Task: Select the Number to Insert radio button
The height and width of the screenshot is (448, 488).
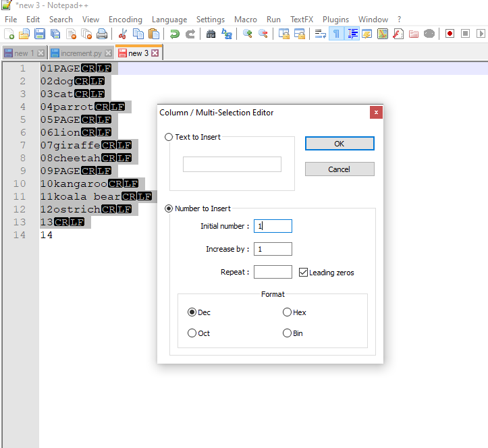Action: [x=169, y=208]
